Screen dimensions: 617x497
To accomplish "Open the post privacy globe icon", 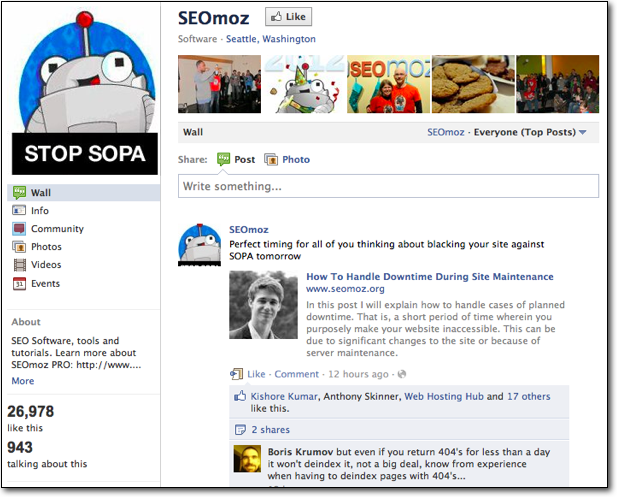I will [x=402, y=374].
